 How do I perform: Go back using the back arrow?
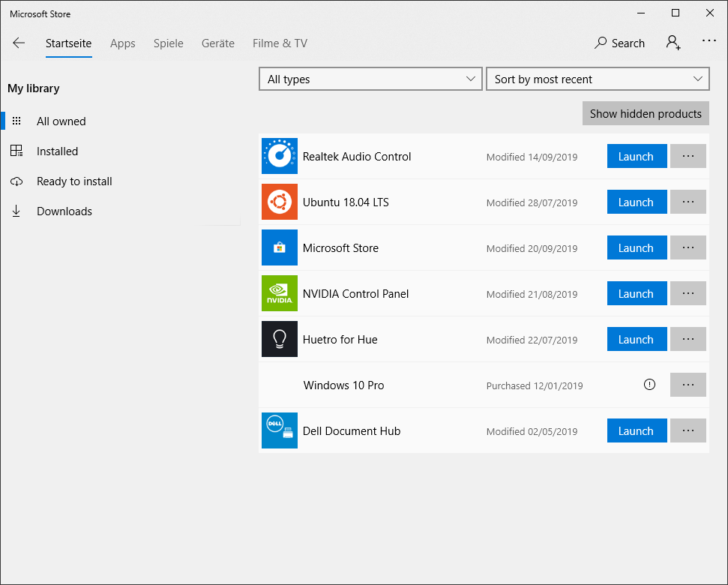click(x=19, y=43)
